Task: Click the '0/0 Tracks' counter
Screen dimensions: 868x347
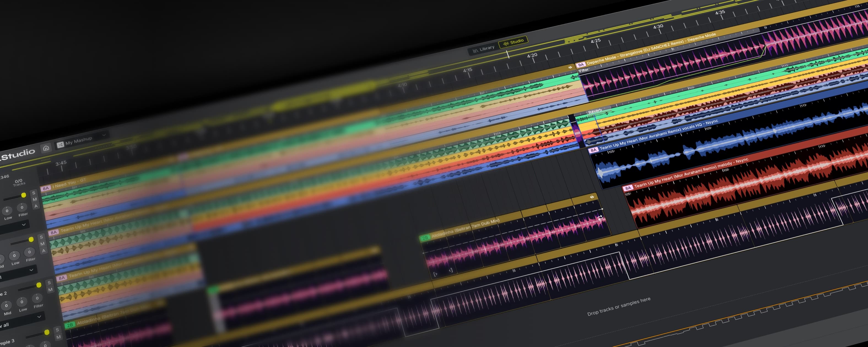Action: click(x=19, y=182)
